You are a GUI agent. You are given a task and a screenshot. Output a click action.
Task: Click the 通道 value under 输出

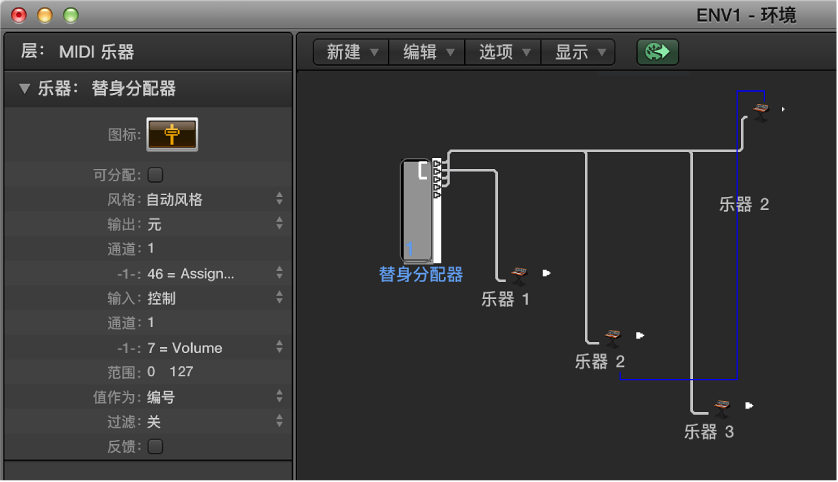coord(151,248)
